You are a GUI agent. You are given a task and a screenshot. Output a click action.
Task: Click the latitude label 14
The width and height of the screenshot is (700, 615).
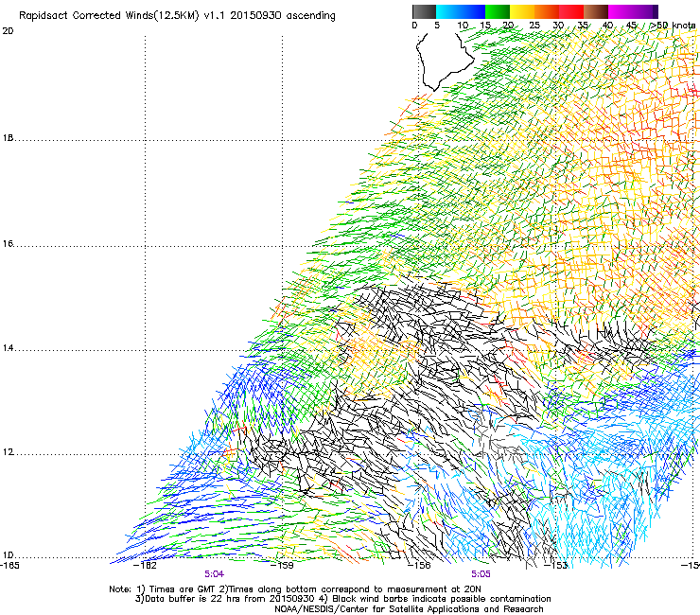coord(8,348)
